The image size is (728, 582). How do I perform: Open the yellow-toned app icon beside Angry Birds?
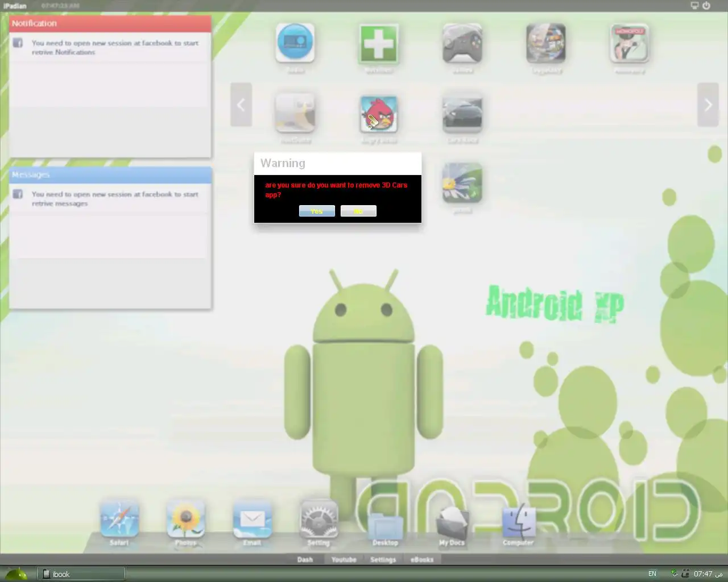tap(295, 113)
